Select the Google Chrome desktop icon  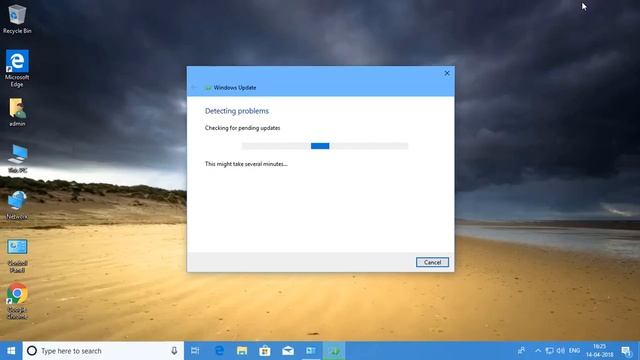pyautogui.click(x=17, y=301)
